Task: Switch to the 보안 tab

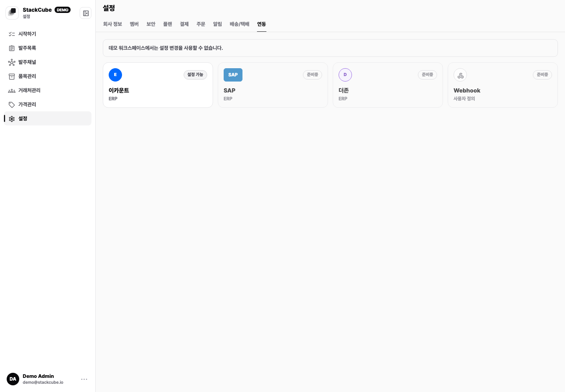Action: 151,24
